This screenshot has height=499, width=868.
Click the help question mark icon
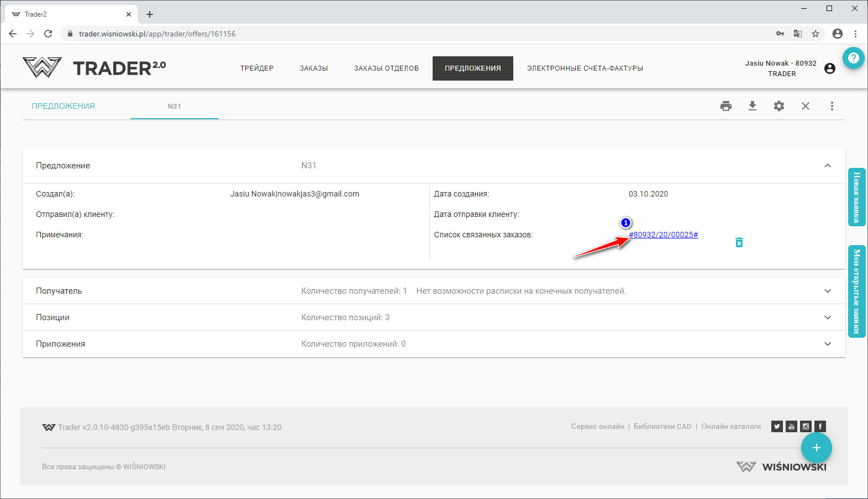pyautogui.click(x=854, y=58)
